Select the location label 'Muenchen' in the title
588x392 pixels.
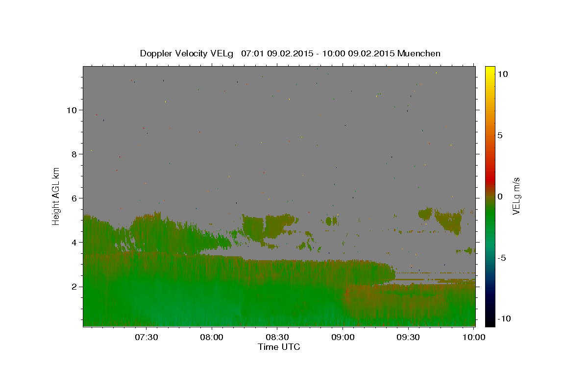pyautogui.click(x=419, y=53)
